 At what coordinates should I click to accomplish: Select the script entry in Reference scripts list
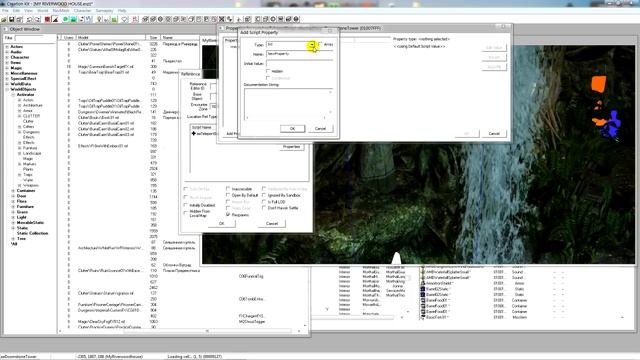[x=205, y=133]
